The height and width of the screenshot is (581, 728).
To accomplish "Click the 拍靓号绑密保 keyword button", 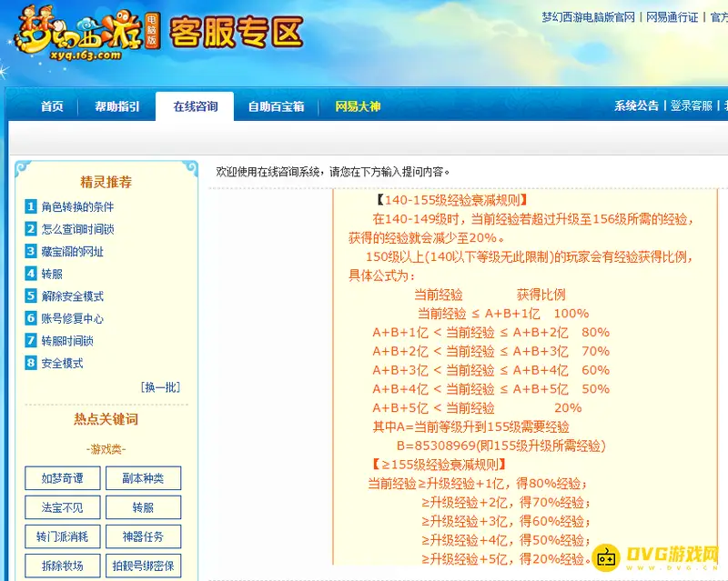I will 143,566.
